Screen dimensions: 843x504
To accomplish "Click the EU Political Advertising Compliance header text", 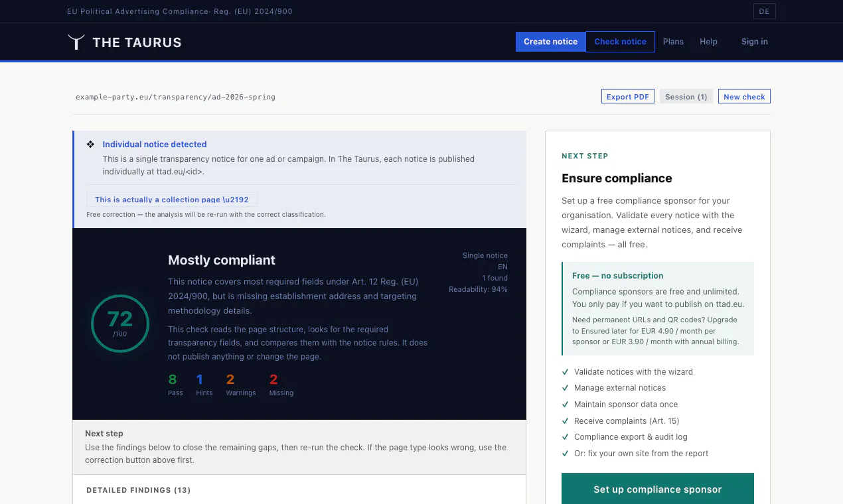I will pyautogui.click(x=180, y=11).
